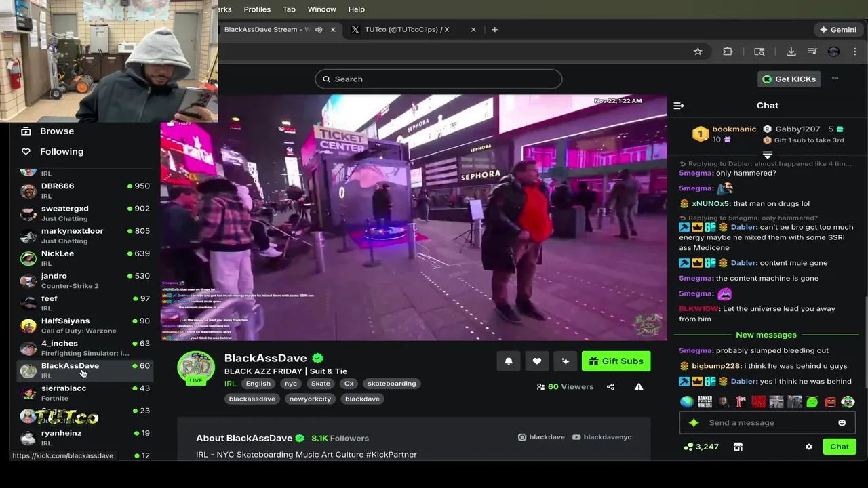Open blackdave Instagram link
The image size is (868, 488).
point(541,437)
